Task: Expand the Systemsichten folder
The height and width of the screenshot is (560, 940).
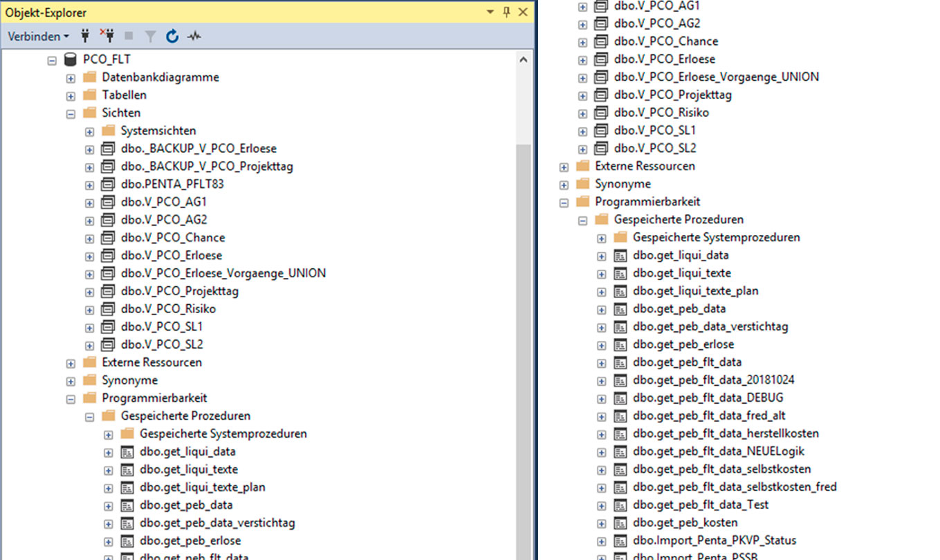Action: (89, 131)
